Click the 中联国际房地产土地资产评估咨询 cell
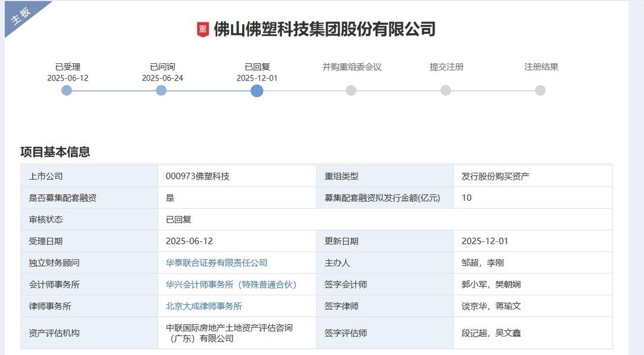This screenshot has height=355, width=644. click(237, 333)
